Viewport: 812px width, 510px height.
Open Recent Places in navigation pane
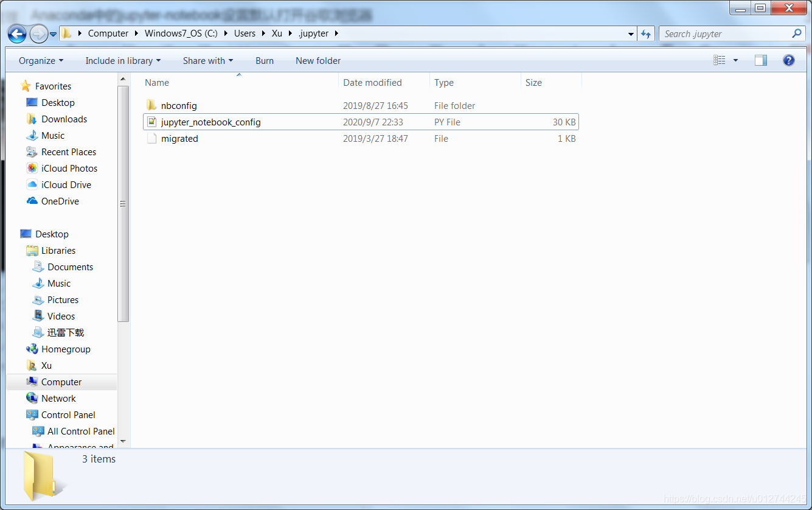tap(69, 152)
